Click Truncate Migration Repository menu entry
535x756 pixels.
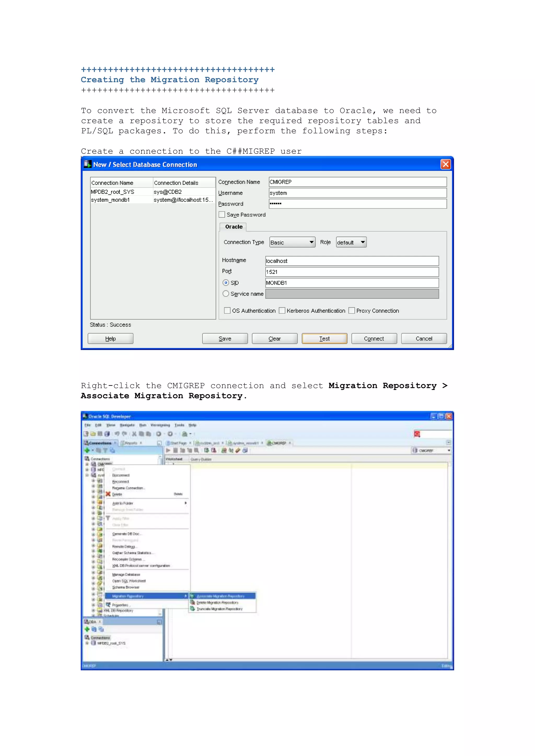click(x=222, y=609)
